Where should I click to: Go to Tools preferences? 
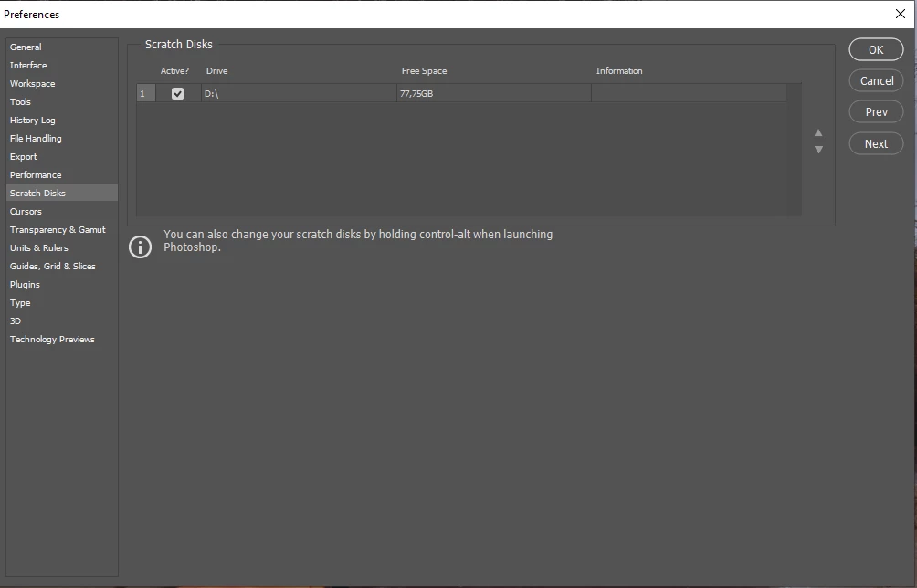pos(62,101)
